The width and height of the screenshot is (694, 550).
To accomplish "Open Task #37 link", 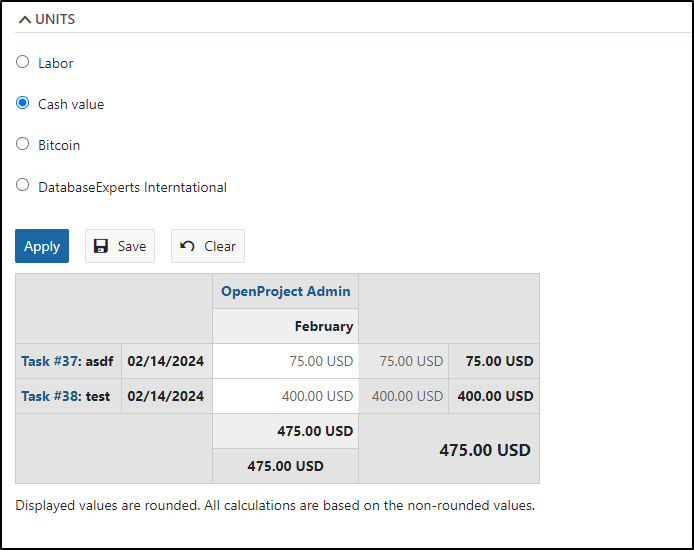I will [50, 361].
